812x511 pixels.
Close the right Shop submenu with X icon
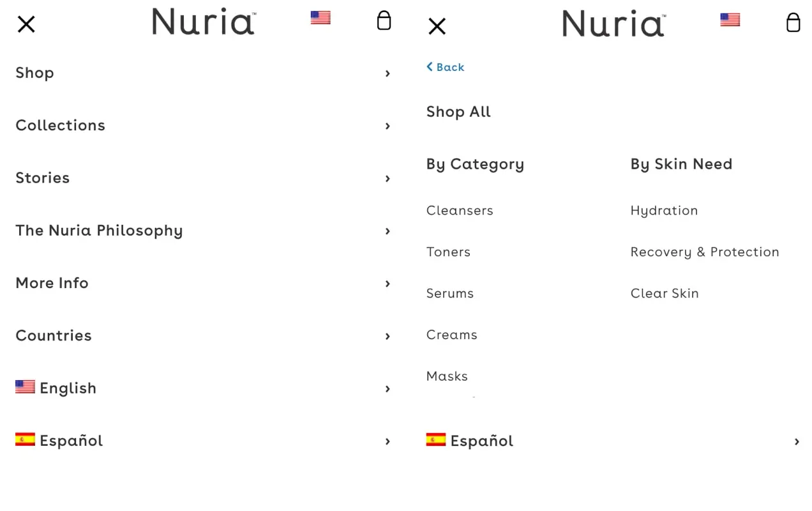pyautogui.click(x=437, y=26)
